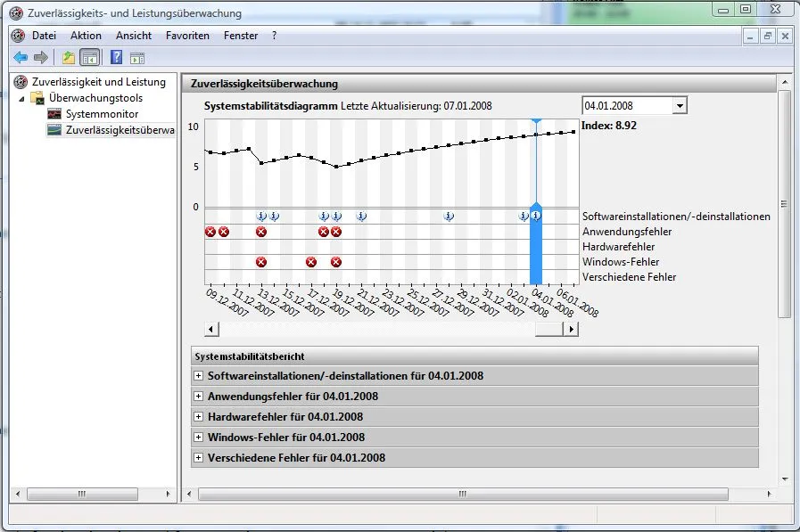The image size is (800, 532).
Task: Open the Fenster menu
Action: (x=241, y=36)
